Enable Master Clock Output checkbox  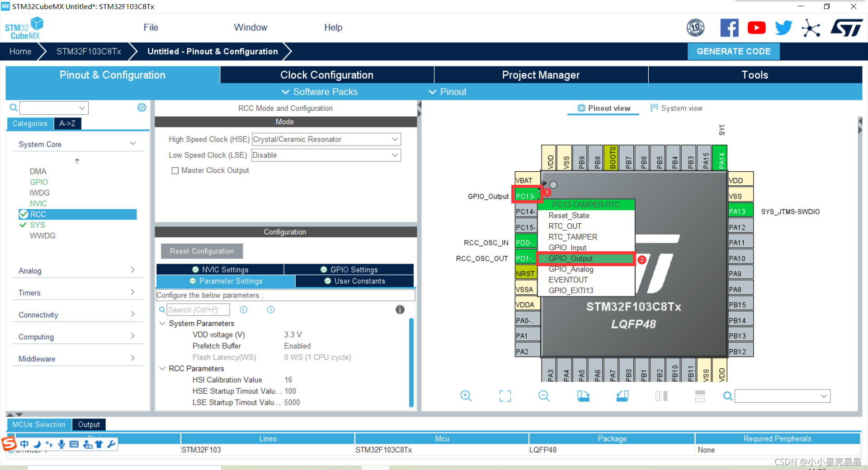click(x=175, y=171)
